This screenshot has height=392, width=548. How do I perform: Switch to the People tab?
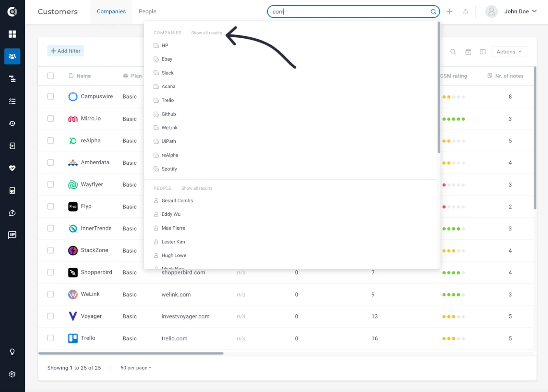[x=148, y=12]
